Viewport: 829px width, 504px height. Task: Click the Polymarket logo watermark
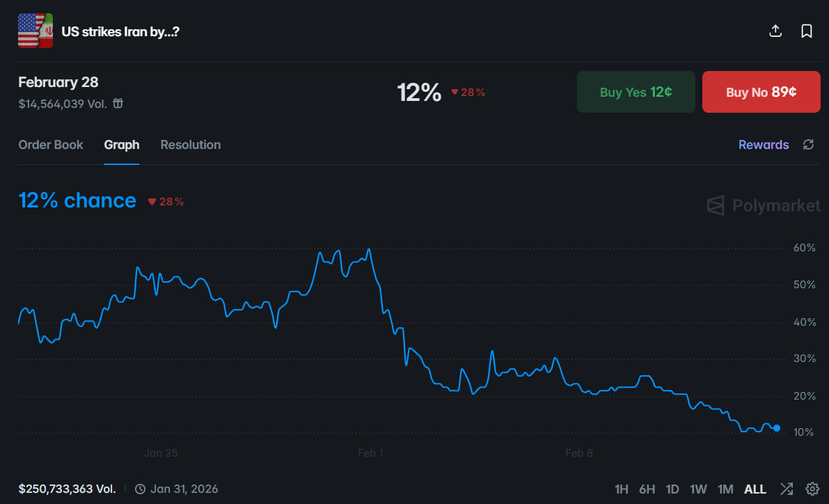(x=764, y=205)
